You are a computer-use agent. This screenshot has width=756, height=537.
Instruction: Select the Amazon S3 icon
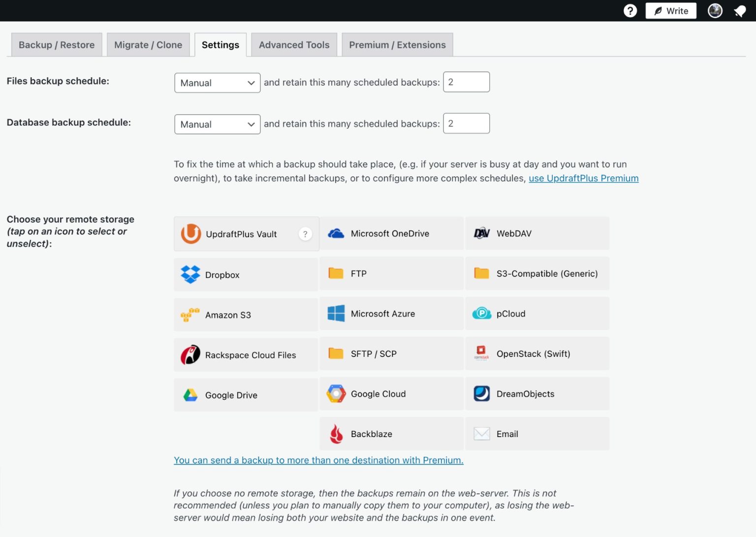[x=190, y=315]
